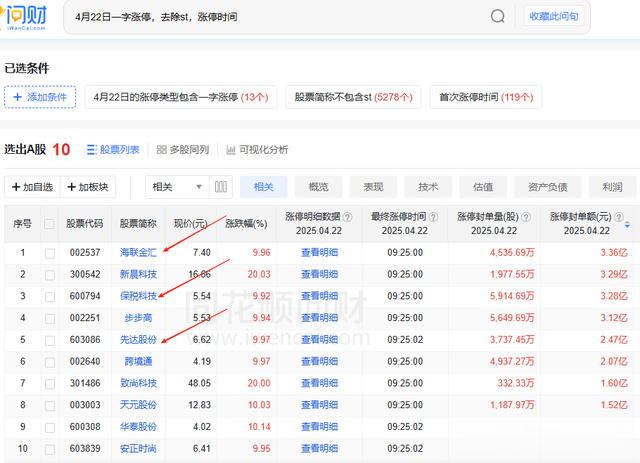Viewport: 640px width, 463px height.
Task: Check the box for 步步高
Action: tap(50, 318)
